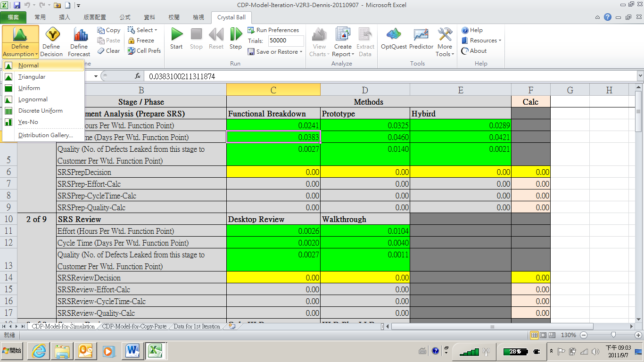The width and height of the screenshot is (644, 362).
Task: Copy Crystal Ball data
Action: (109, 30)
